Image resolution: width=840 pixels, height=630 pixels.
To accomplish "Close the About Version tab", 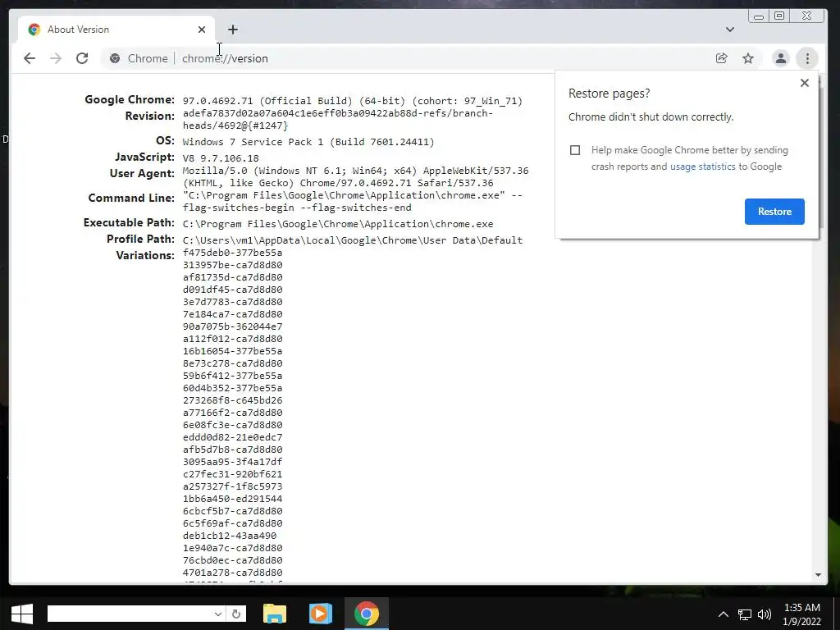I will tap(202, 30).
